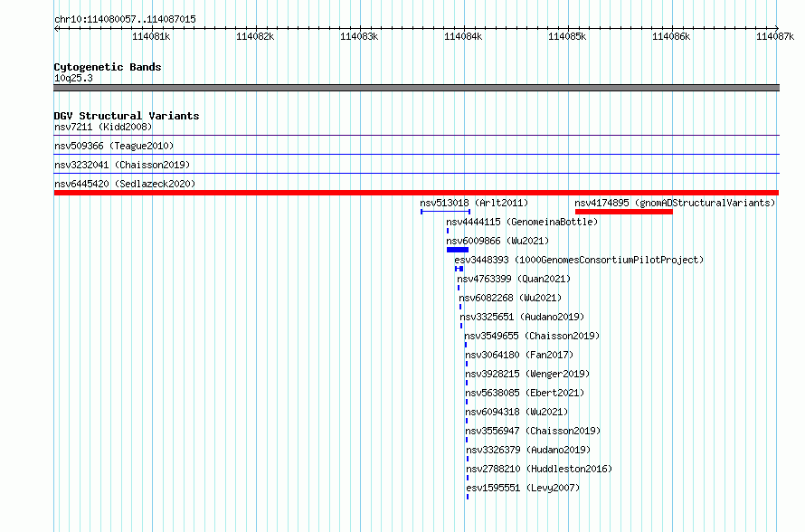
Task: Click nsv3326379 (Audano2019) label
Action: [529, 450]
